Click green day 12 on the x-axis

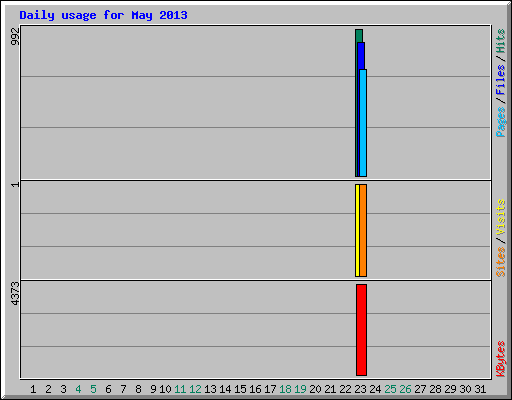click(x=195, y=389)
